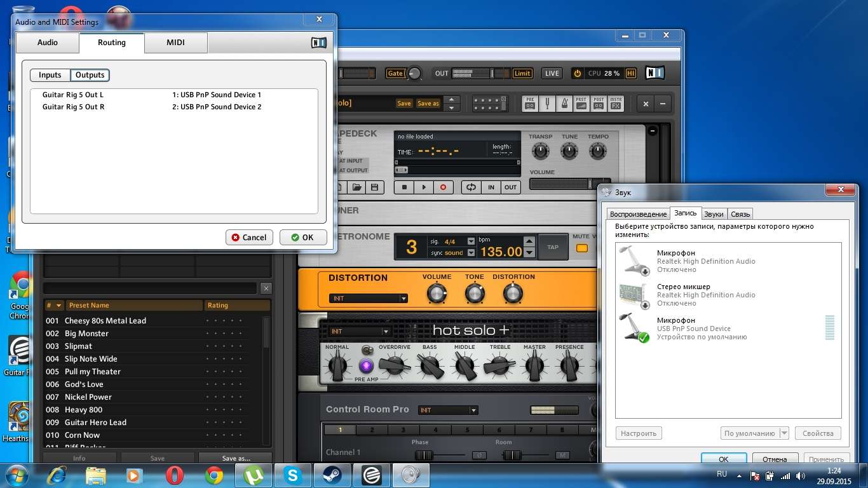Expand the default-device dropdown arrow in Sound window

pyautogui.click(x=784, y=433)
